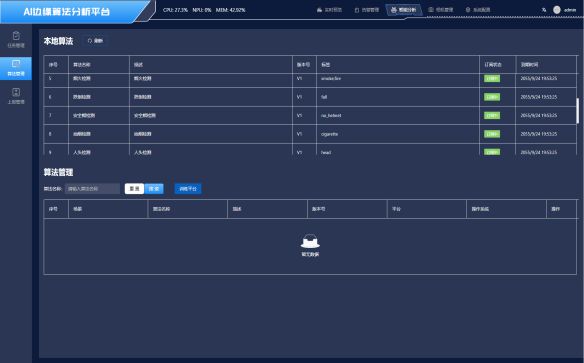Viewport: 584px width, 363px height.
Task: Open 任务管理 in the left sidebar
Action: pos(16,39)
